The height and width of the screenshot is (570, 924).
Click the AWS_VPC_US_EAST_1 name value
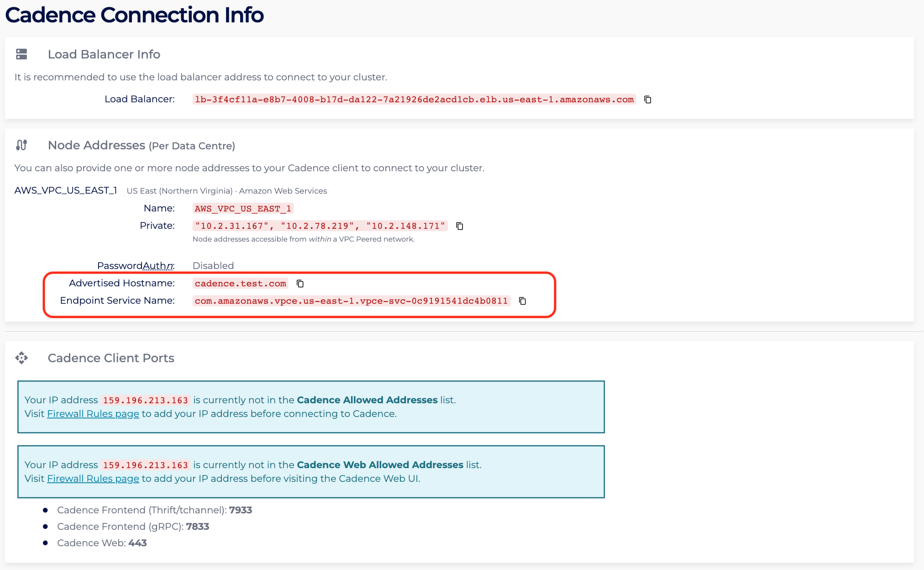[242, 209]
